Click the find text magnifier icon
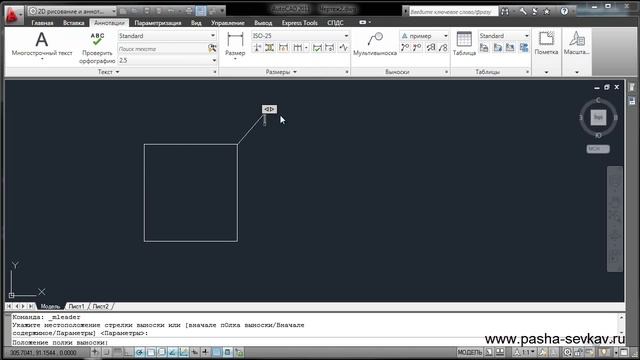The image size is (640, 360). click(212, 49)
